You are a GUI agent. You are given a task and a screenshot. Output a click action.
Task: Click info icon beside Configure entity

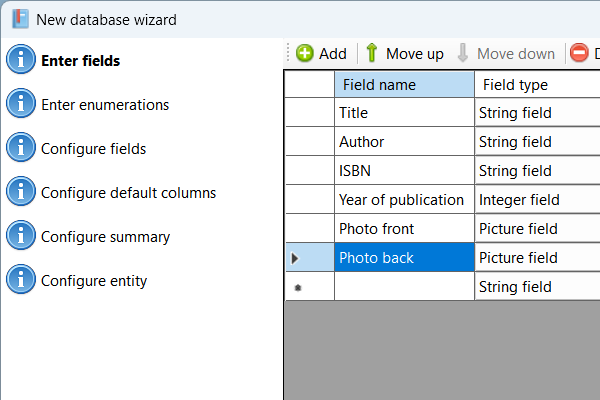pyautogui.click(x=21, y=280)
